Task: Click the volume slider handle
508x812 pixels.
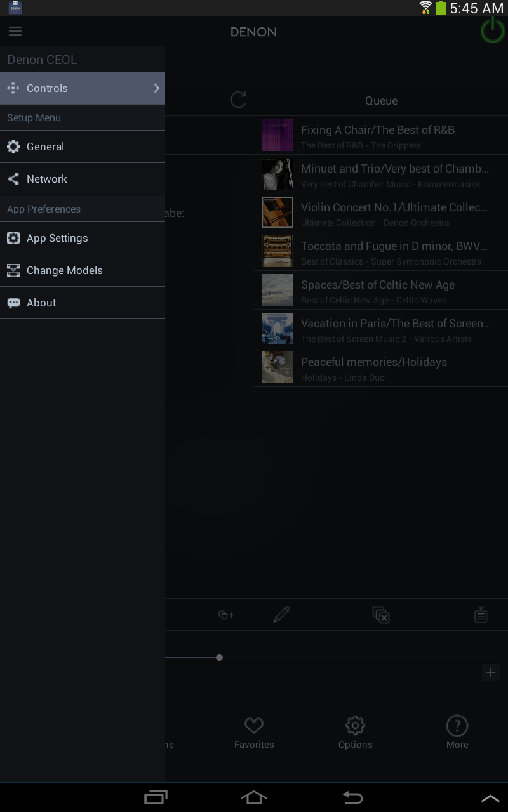Action: pos(219,657)
